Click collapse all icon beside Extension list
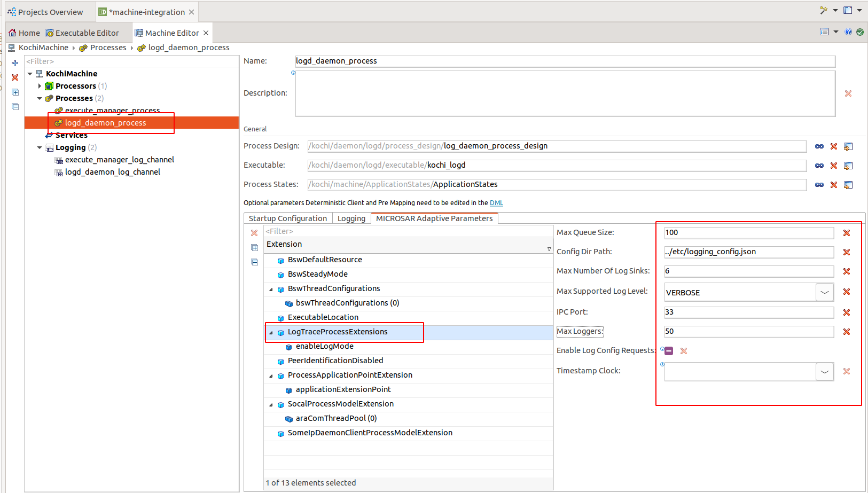This screenshot has width=868, height=493. tap(254, 262)
